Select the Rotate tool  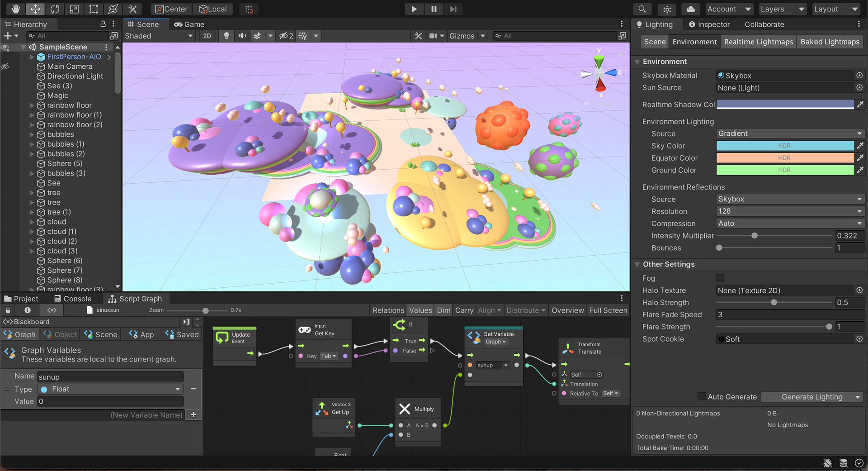(55, 9)
